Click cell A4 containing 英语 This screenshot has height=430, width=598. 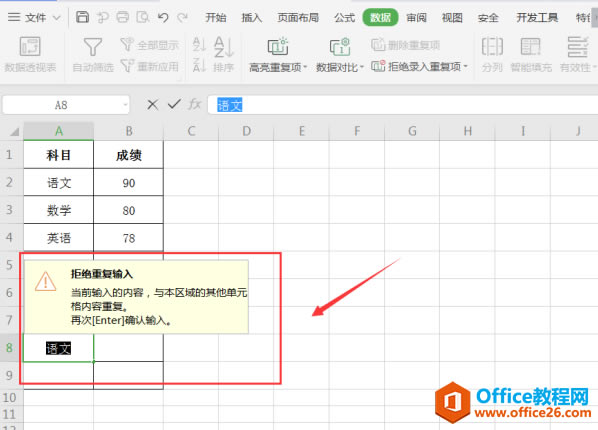point(59,238)
